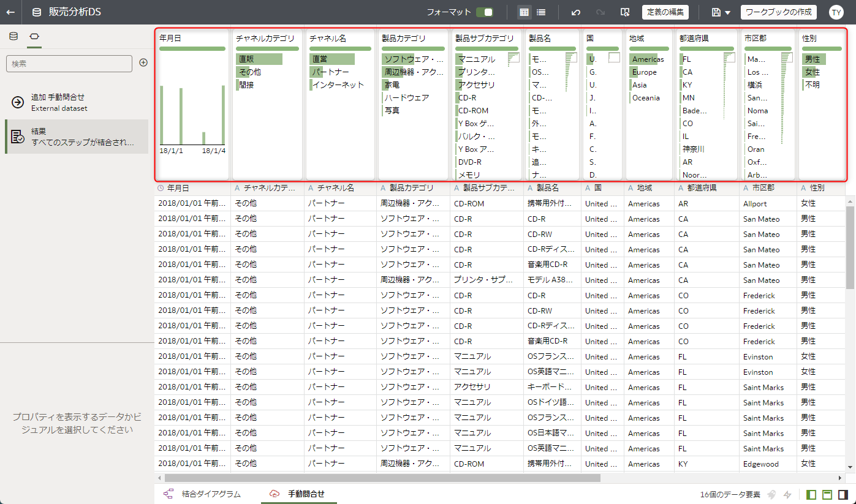This screenshot has height=504, width=856.
Task: Switch to 結合ダイアグラム tab
Action: click(203, 494)
